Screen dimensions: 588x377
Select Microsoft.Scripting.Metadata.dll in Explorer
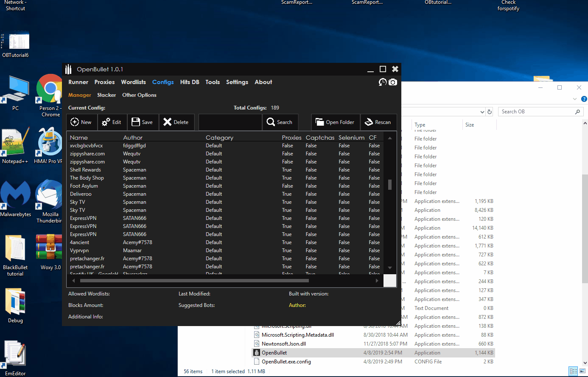(373, 335)
